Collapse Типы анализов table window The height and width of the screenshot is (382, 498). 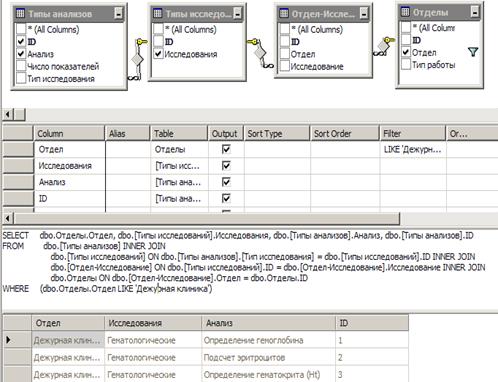click(118, 13)
